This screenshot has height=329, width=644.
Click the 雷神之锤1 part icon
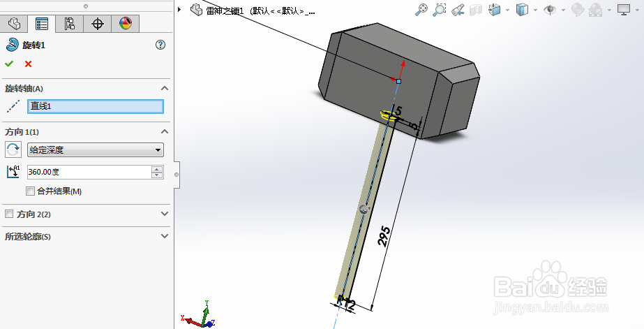pyautogui.click(x=196, y=10)
